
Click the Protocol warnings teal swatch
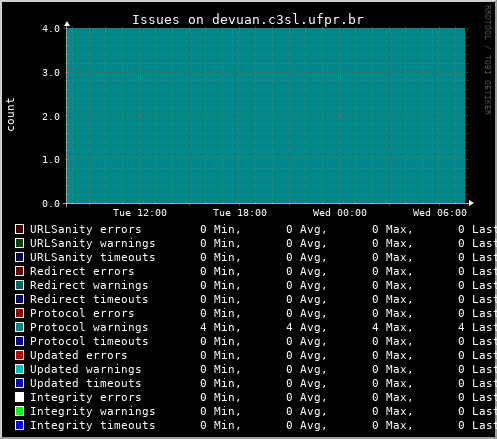click(19, 327)
